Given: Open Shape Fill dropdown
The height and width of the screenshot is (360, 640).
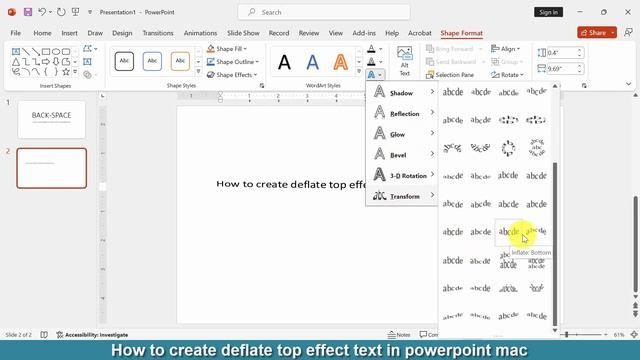Looking at the screenshot, I should coord(227,49).
